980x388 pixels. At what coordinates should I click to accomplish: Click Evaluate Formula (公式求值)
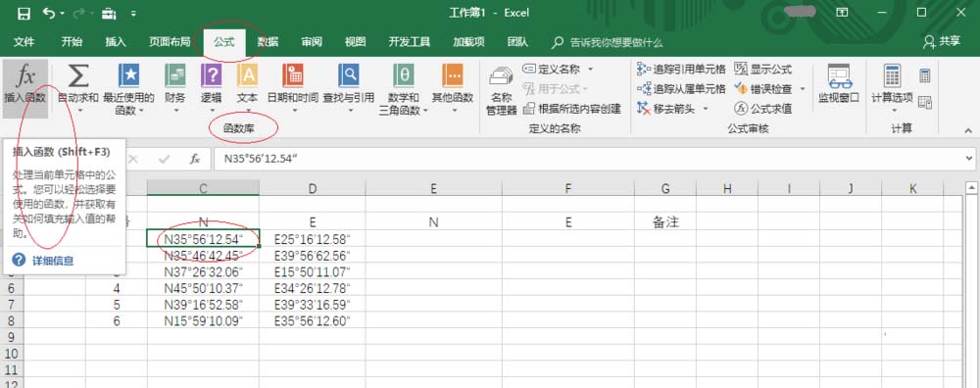click(x=763, y=109)
